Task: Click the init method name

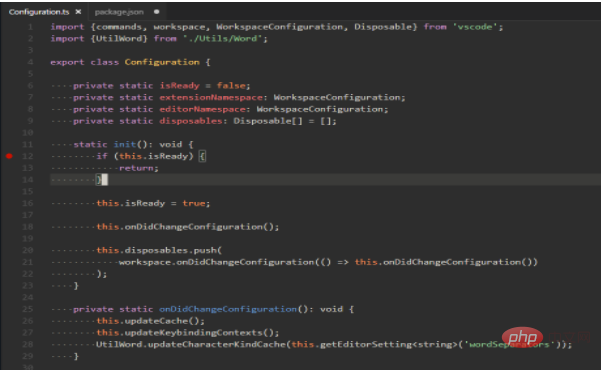Action: pos(125,145)
